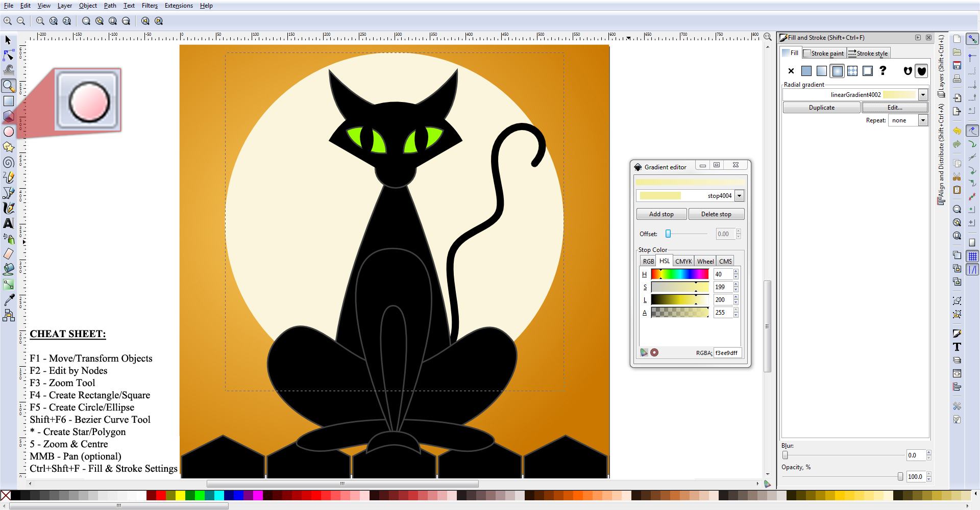Screen dimensions: 980x510
Task: Click Add stop button
Action: [661, 214]
